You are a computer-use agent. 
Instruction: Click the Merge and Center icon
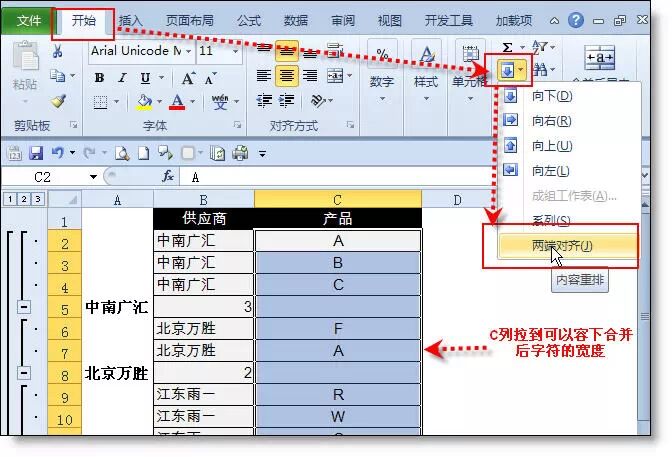coord(335,76)
